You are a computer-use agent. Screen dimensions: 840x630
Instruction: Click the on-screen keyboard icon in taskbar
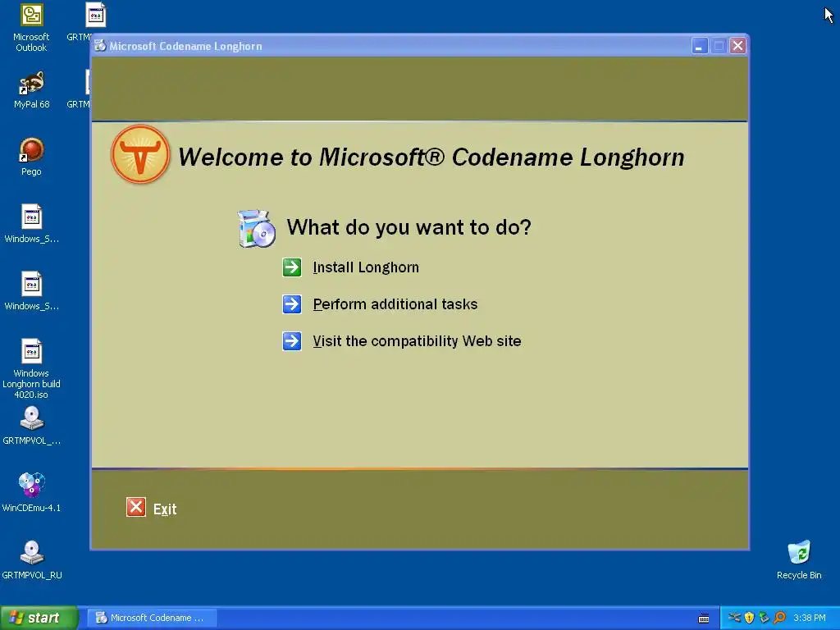coord(704,619)
